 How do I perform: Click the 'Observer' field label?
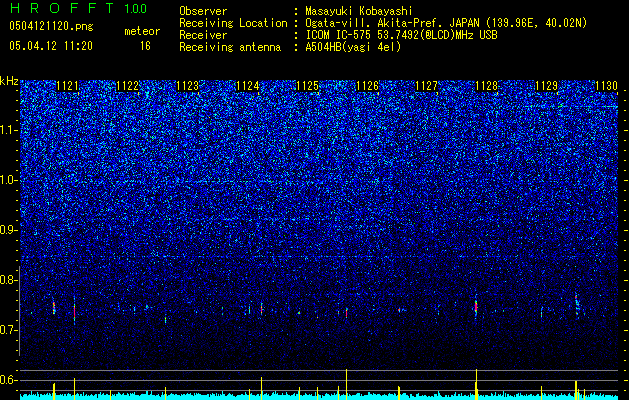point(203,11)
